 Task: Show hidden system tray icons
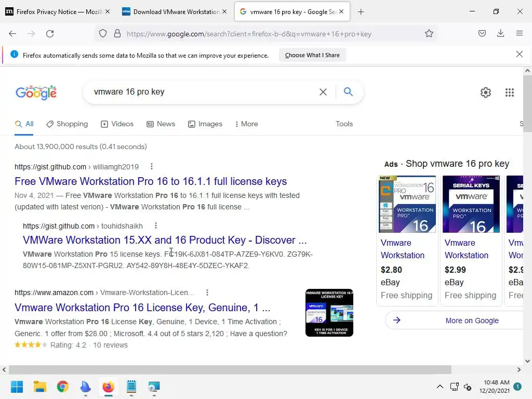[440, 387]
